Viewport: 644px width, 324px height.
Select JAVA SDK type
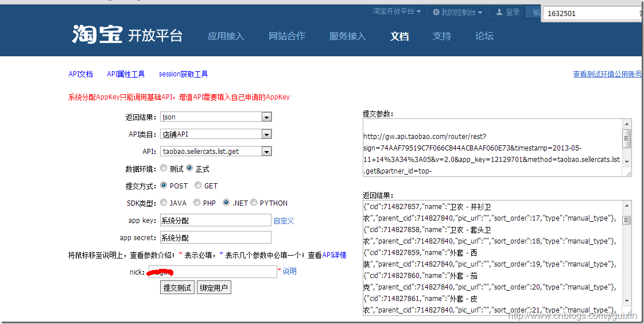(x=164, y=202)
